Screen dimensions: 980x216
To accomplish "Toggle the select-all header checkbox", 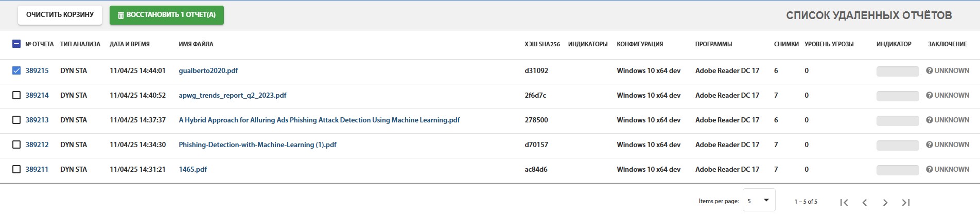I will (x=16, y=44).
